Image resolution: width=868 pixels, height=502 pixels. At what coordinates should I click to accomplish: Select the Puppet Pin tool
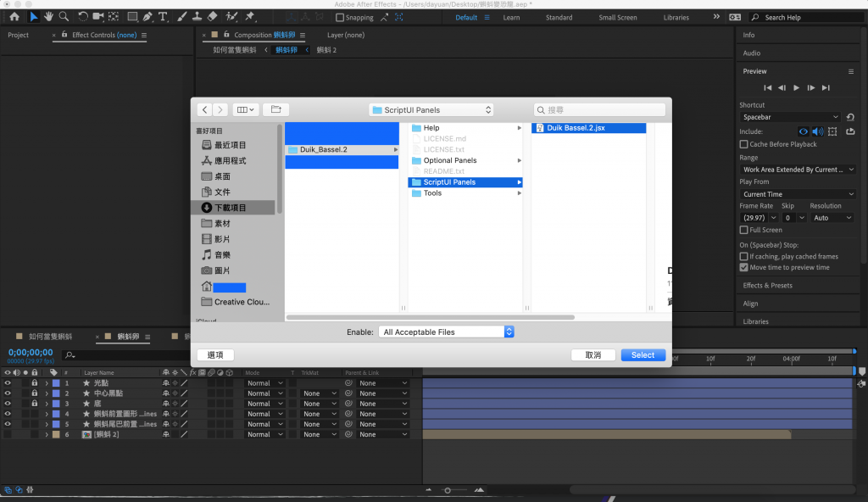point(250,17)
